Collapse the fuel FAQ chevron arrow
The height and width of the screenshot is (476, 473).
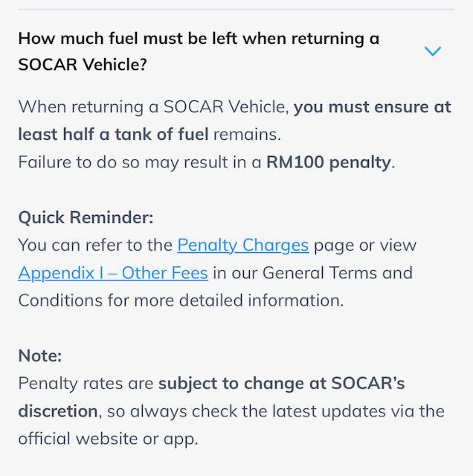[432, 51]
